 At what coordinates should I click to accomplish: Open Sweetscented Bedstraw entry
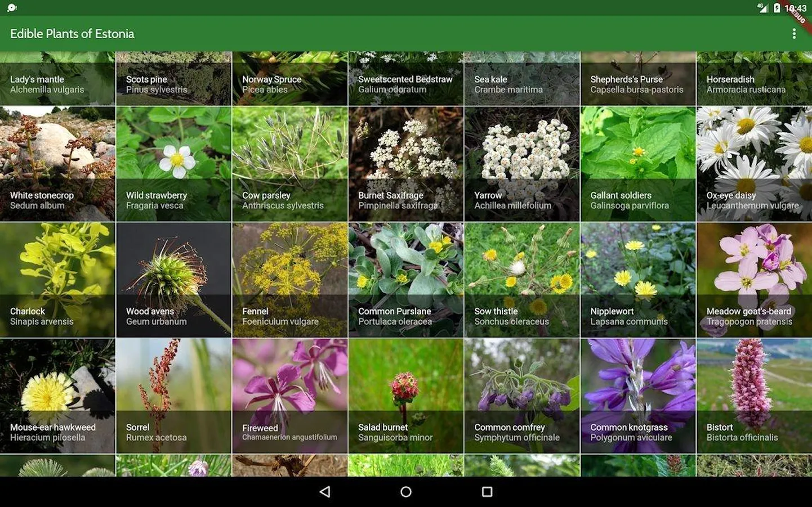tap(406, 79)
